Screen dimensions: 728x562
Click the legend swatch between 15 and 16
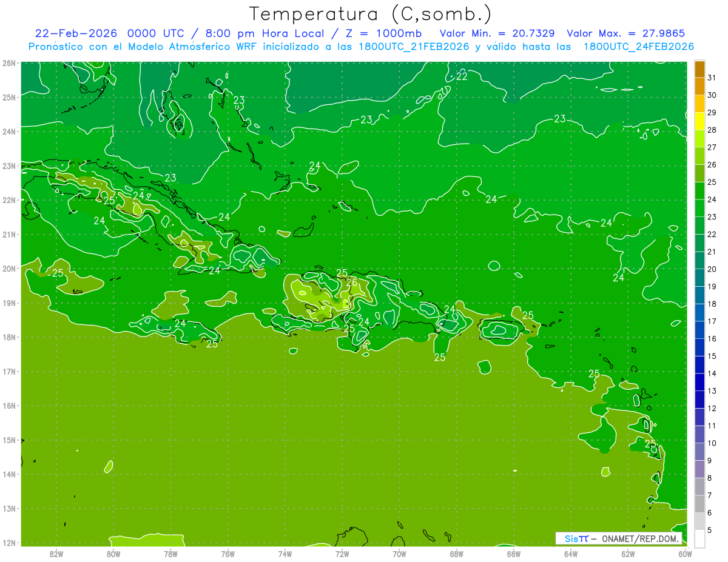700,347
